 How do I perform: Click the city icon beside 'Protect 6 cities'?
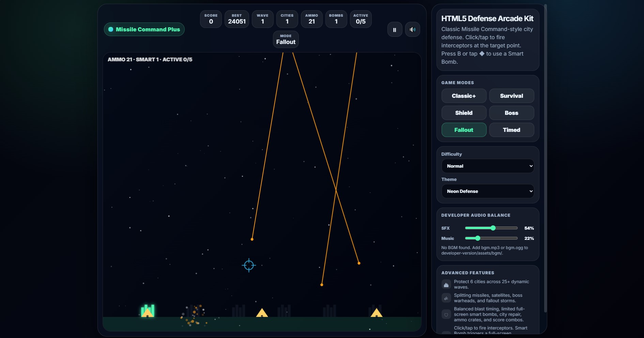click(446, 285)
